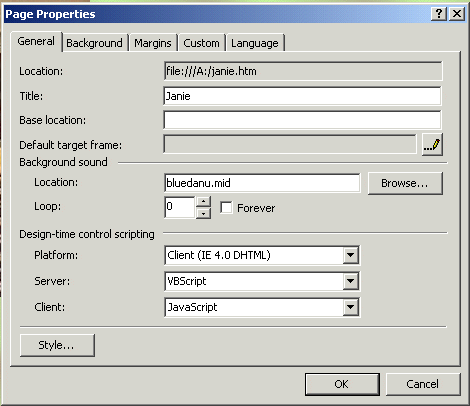Screen dimensions: 470x406
Task: Select the Custom tab
Action: tap(201, 43)
